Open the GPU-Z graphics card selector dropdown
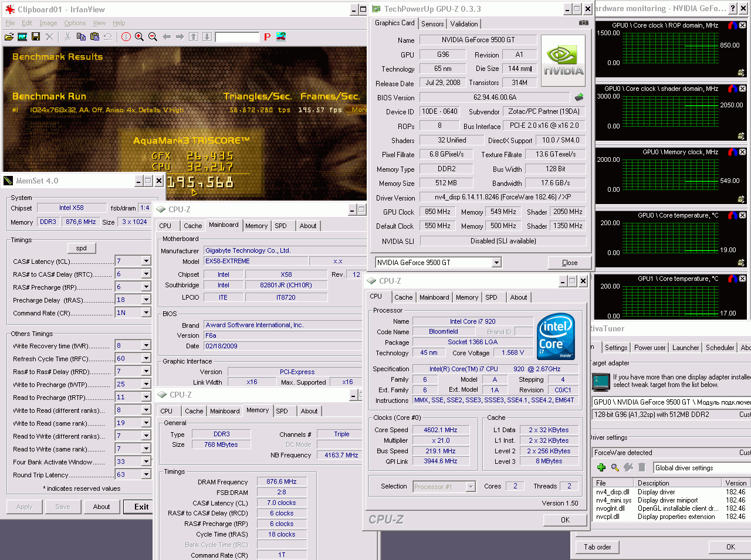Image resolution: width=751 pixels, height=560 pixels. [x=496, y=263]
